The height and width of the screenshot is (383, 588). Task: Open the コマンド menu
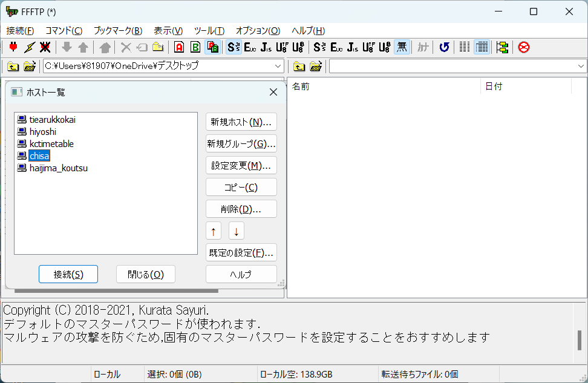tap(66, 31)
